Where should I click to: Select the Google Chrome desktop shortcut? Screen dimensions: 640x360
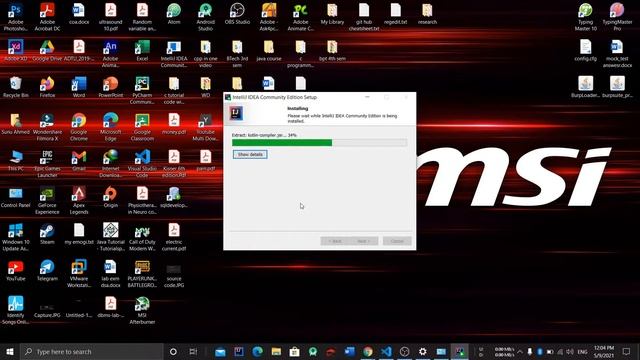tap(79, 127)
